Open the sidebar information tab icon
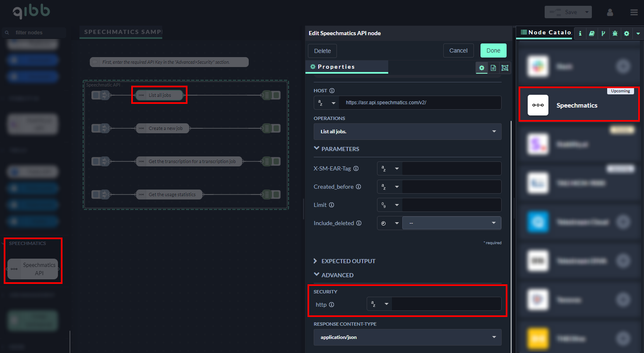The width and height of the screenshot is (644, 353). pyautogui.click(x=580, y=34)
